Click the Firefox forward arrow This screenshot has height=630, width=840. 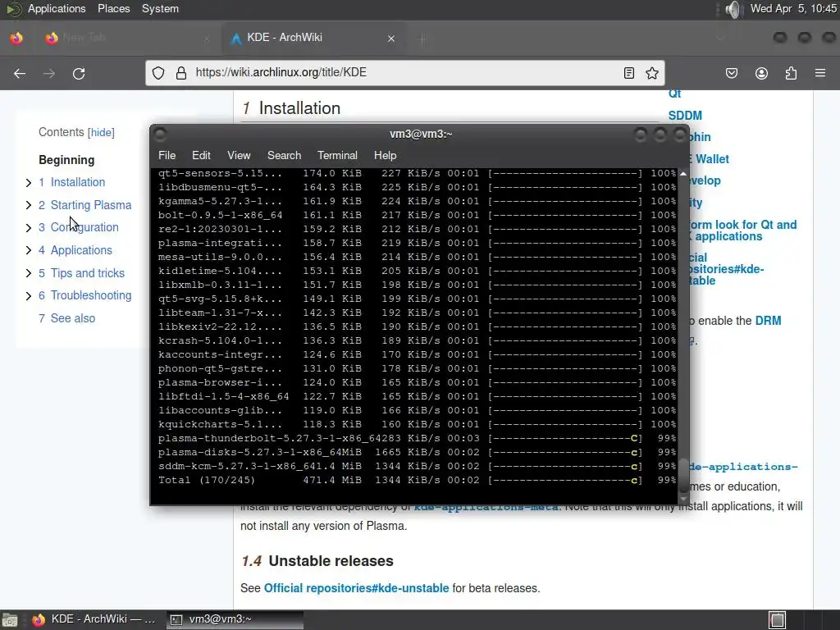tap(49, 73)
